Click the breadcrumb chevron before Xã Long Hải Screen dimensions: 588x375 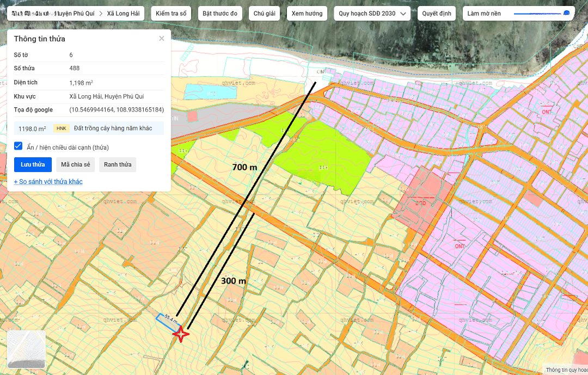tap(101, 13)
